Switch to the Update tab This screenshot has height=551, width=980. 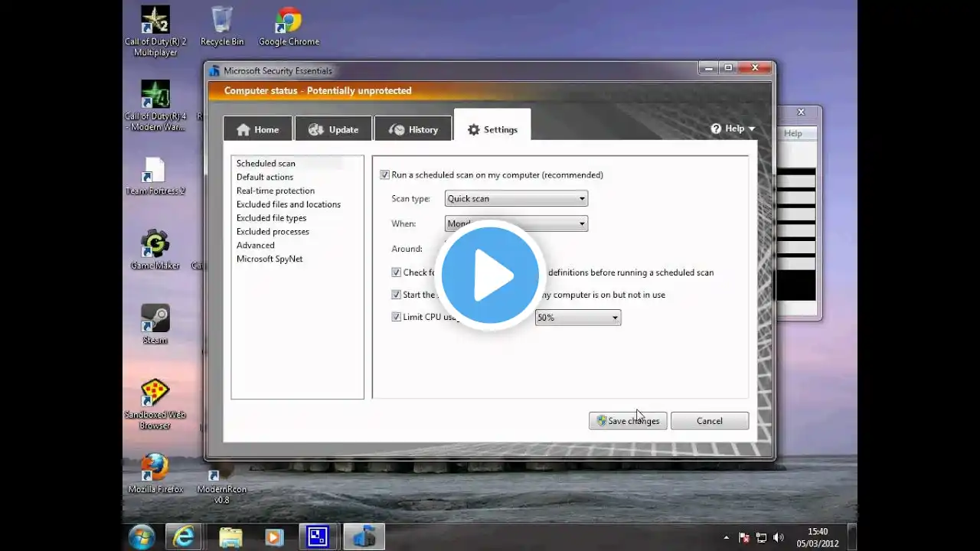(333, 129)
